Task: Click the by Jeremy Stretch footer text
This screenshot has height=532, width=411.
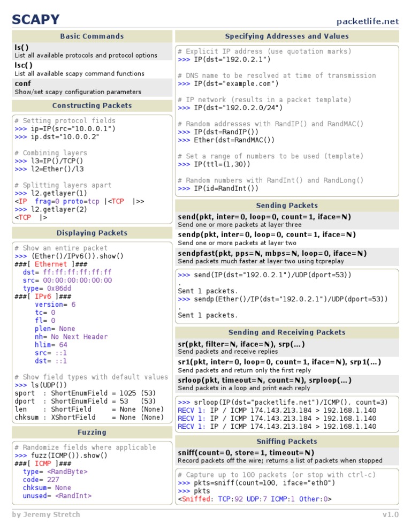Action: 46,514
